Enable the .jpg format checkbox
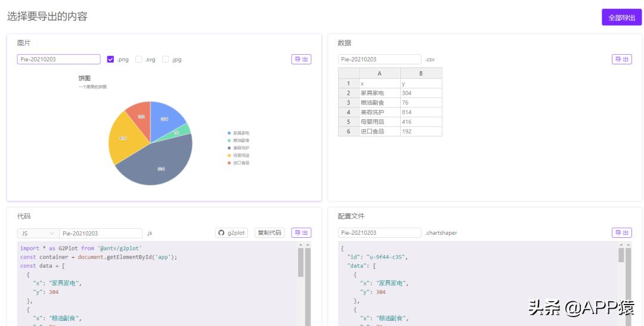Viewport: 644px width, 326px height. tap(166, 60)
